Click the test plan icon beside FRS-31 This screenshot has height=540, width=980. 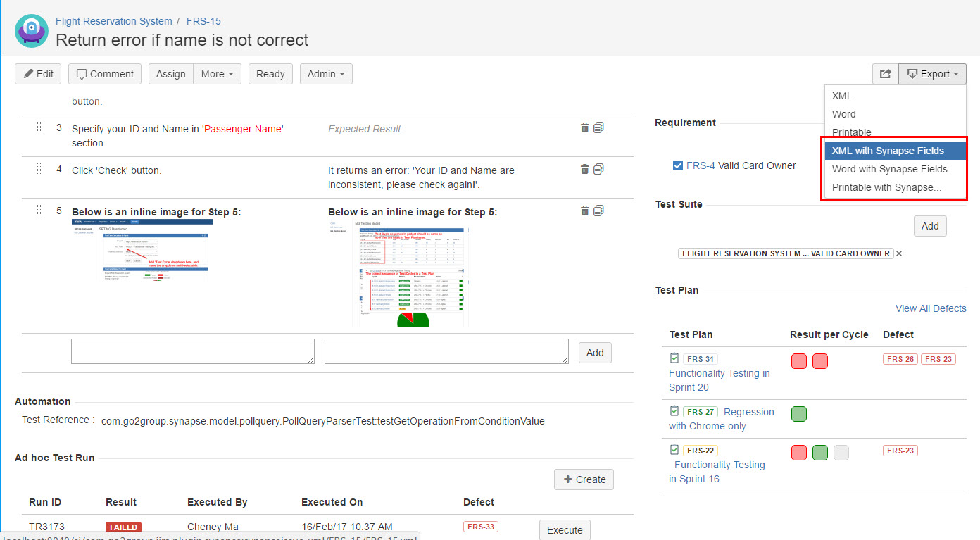[x=674, y=358]
